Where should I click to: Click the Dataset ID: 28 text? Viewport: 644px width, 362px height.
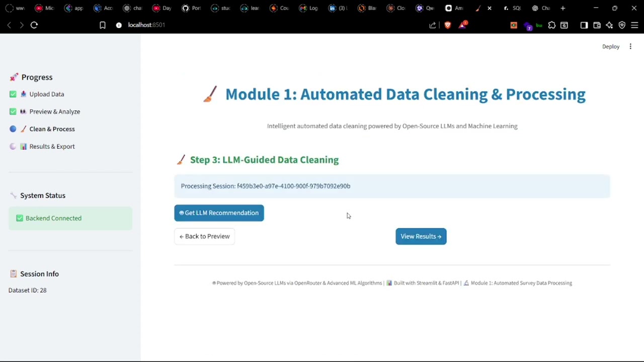[x=28, y=290]
